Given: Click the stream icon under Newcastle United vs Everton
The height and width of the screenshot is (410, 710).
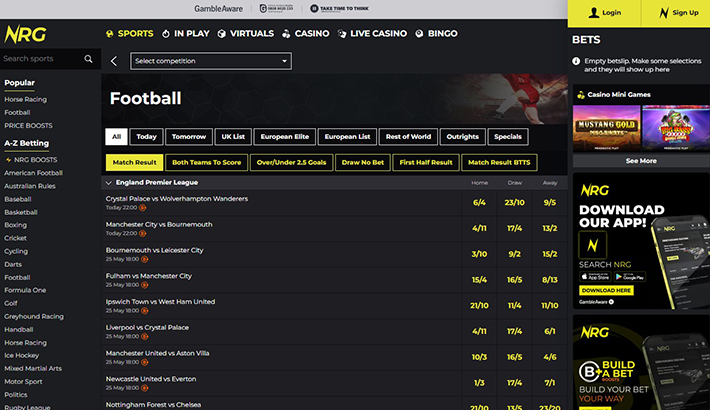Looking at the screenshot, I should [144, 388].
